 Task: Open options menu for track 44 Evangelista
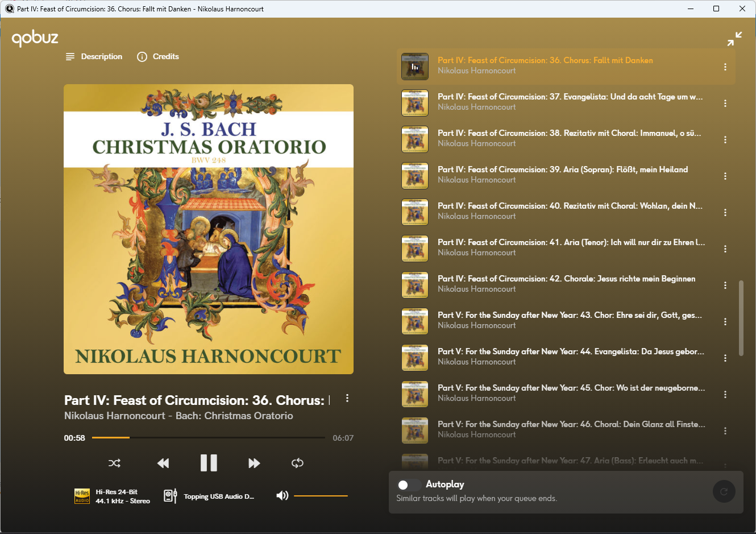coord(725,358)
